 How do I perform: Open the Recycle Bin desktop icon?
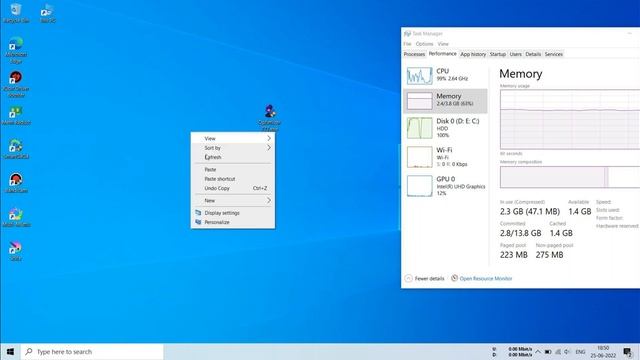tap(16, 13)
